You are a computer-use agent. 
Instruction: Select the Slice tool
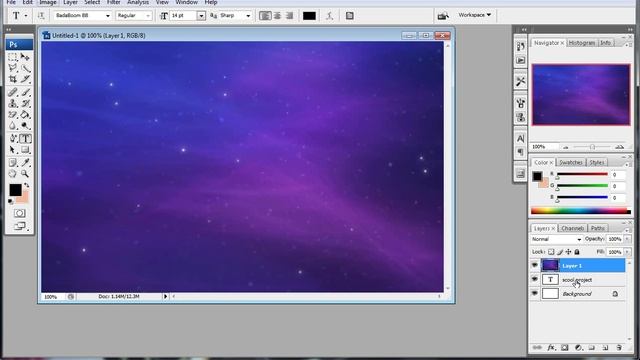[x=25, y=79]
